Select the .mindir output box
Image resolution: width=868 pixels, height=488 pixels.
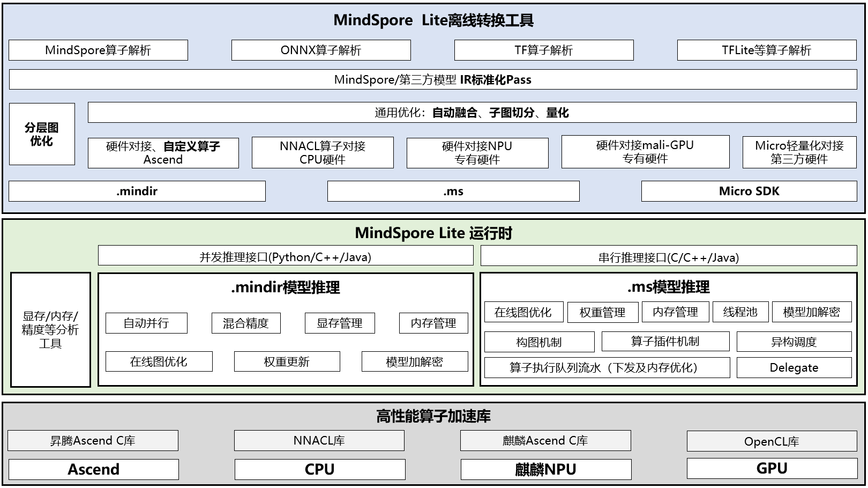pyautogui.click(x=137, y=191)
